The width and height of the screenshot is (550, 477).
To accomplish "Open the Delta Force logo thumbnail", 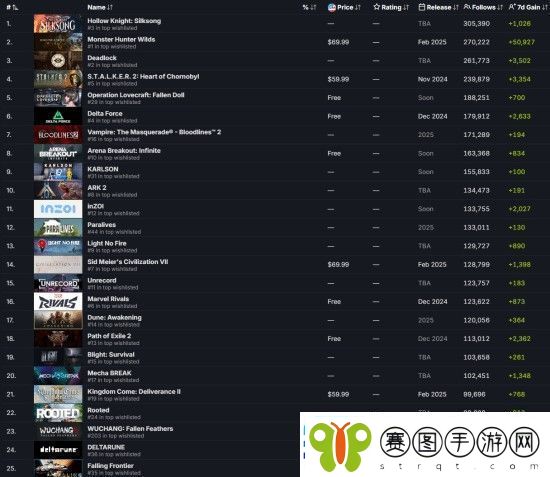I will 58,116.
